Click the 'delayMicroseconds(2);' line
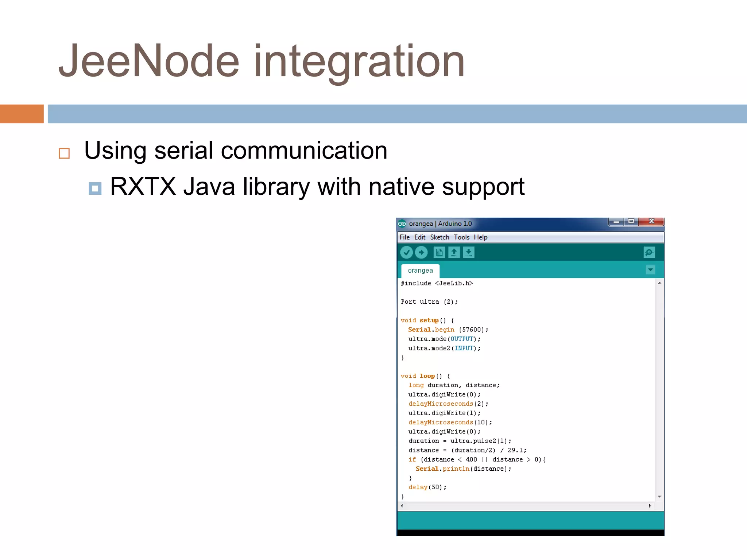 448,404
